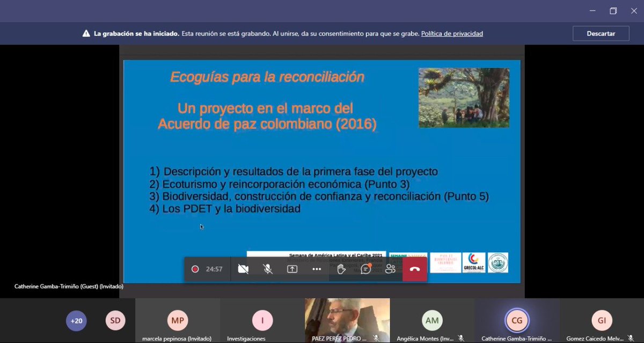Select Gomez Caicedo's GI avatar
The image size is (644, 343).
602,320
